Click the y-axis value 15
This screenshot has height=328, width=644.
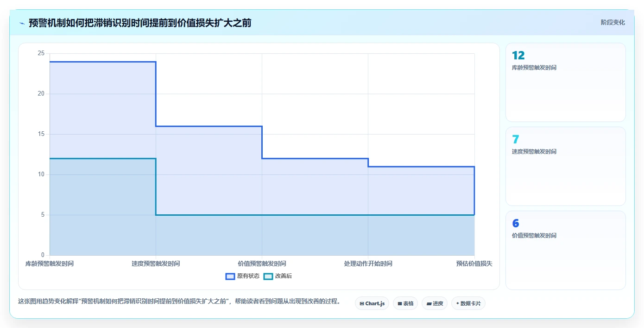41,134
